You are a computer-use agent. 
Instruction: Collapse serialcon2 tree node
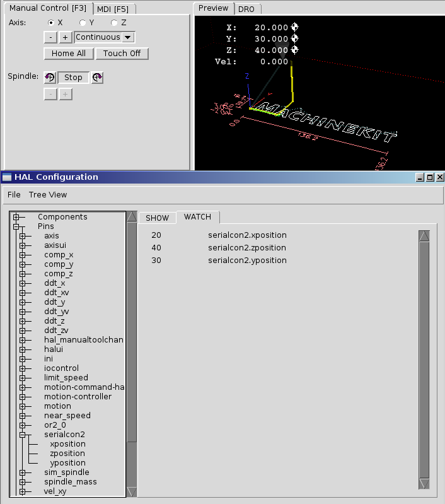[x=22, y=435]
